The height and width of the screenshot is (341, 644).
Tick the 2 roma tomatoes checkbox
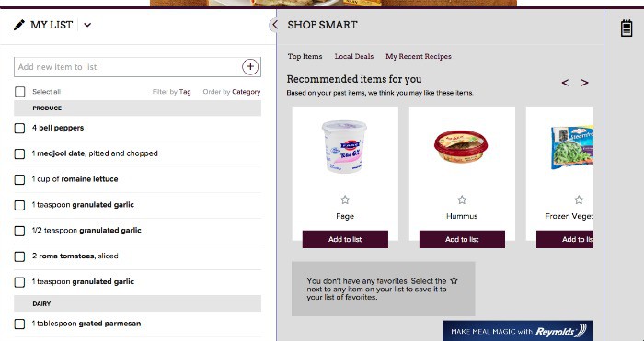pyautogui.click(x=19, y=256)
